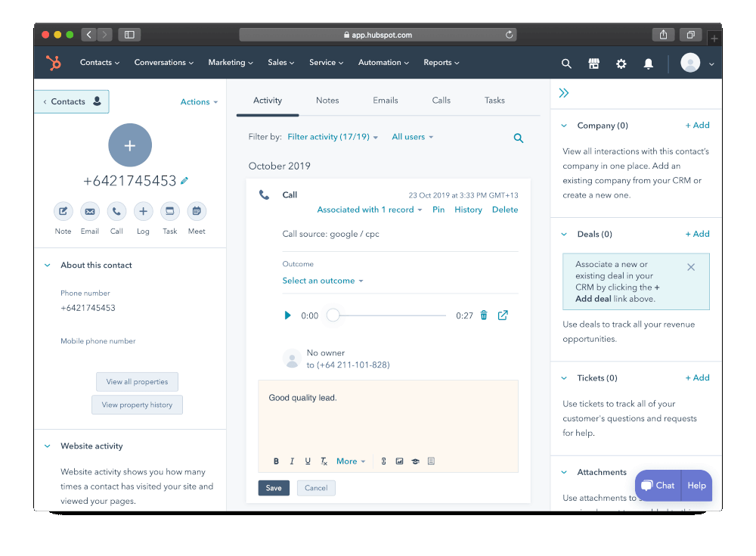Image resolution: width=756 pixels, height=556 pixels.
Task: Collapse the About this contact section
Action: (x=47, y=265)
